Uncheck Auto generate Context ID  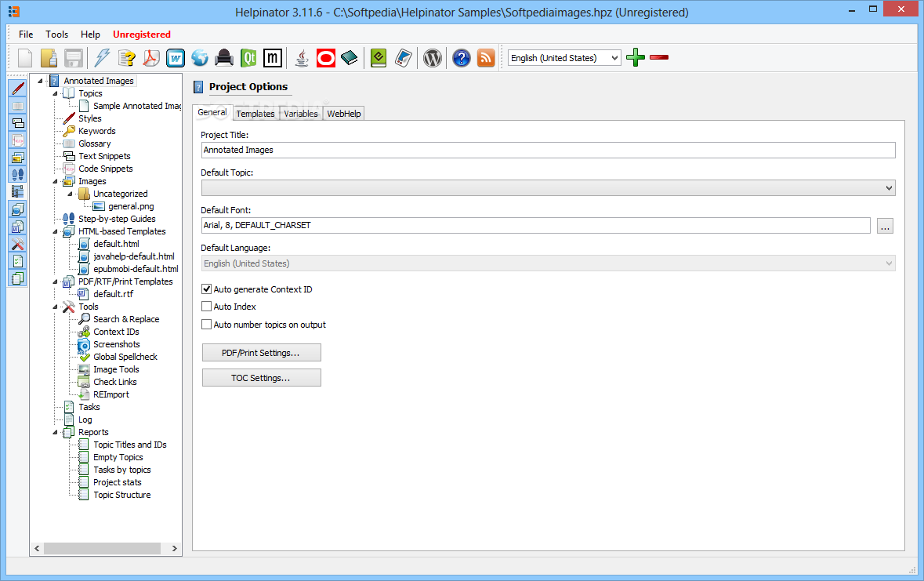tap(206, 289)
